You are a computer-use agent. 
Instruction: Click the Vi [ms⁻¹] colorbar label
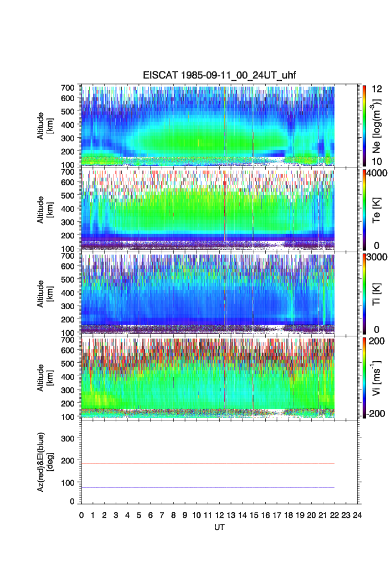tap(378, 377)
